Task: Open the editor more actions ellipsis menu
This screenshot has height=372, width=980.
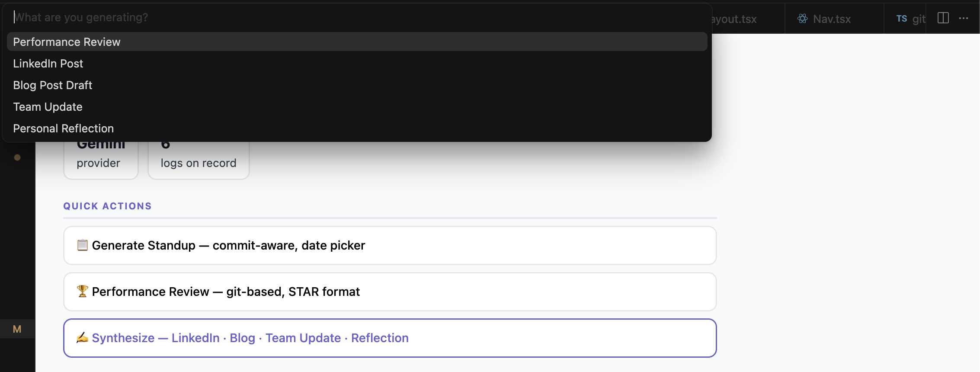Action: 964,18
